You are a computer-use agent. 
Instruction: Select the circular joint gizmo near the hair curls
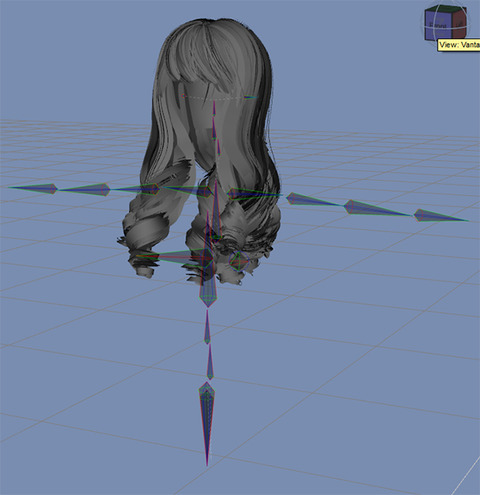(239, 261)
